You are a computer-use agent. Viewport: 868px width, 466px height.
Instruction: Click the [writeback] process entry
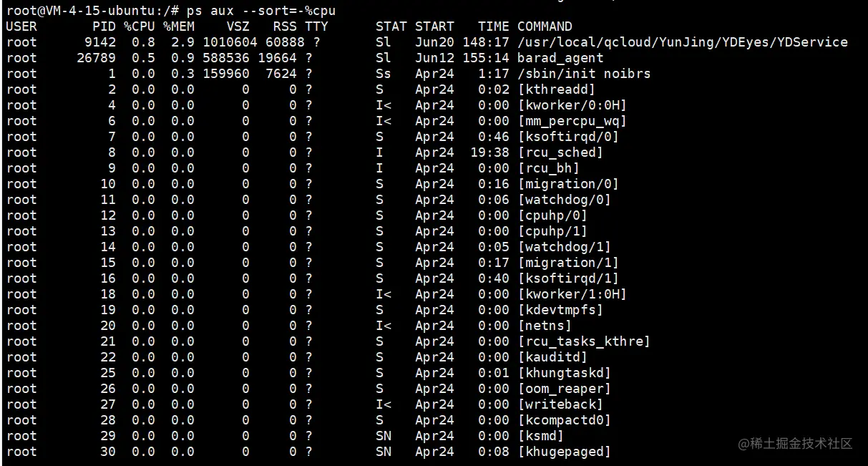[x=560, y=404]
